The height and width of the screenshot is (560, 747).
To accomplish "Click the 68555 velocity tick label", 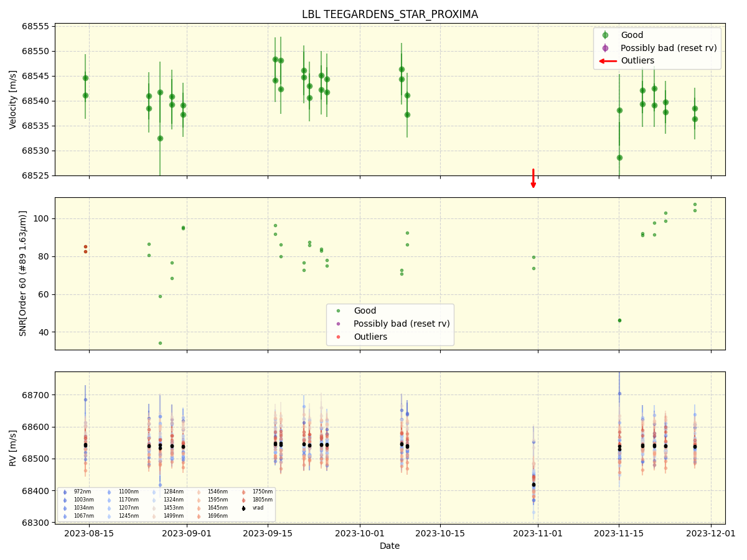I will (x=36, y=26).
